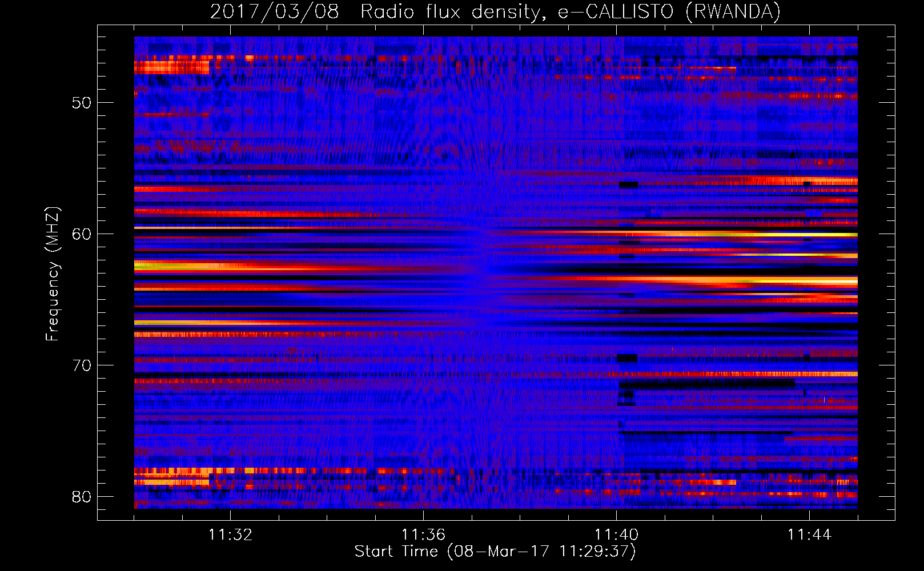
Task: Click the 60 frequency tick label
Action: coord(82,234)
